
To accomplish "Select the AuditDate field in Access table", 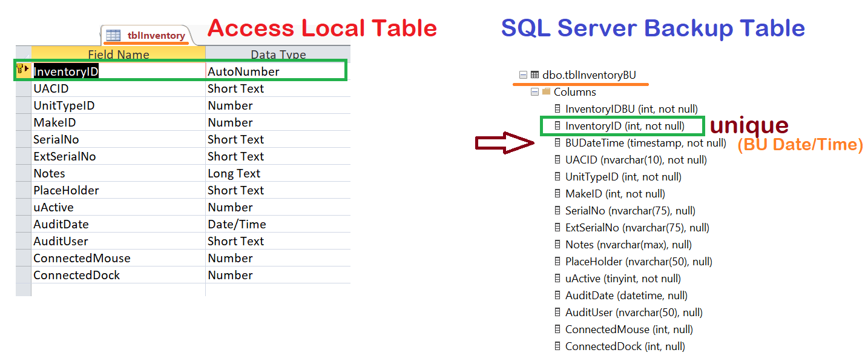I will [x=119, y=224].
